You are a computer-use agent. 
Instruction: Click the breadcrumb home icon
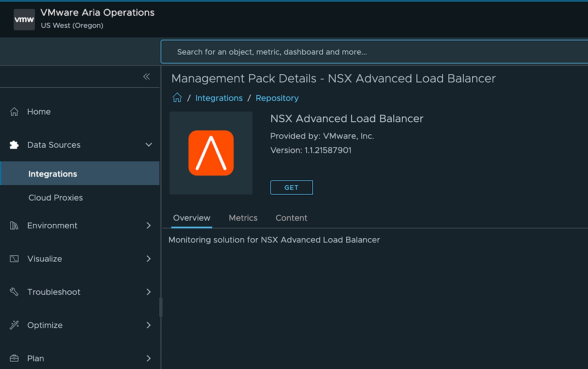177,98
